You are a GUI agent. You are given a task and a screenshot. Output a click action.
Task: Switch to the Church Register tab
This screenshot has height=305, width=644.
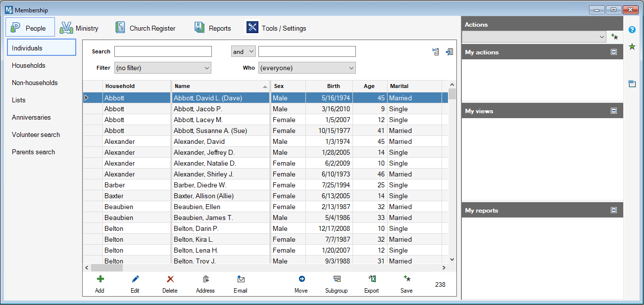coord(145,28)
